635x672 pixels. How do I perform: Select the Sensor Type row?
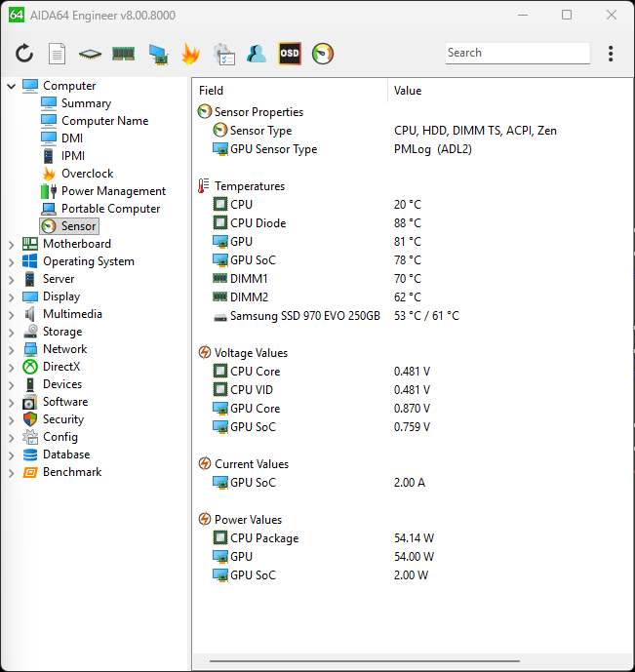tap(413, 131)
